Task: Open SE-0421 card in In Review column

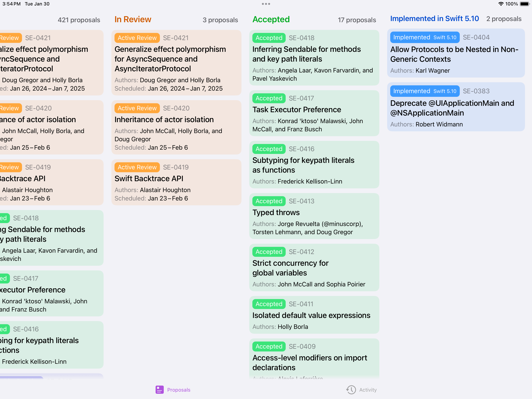Action: tap(176, 63)
